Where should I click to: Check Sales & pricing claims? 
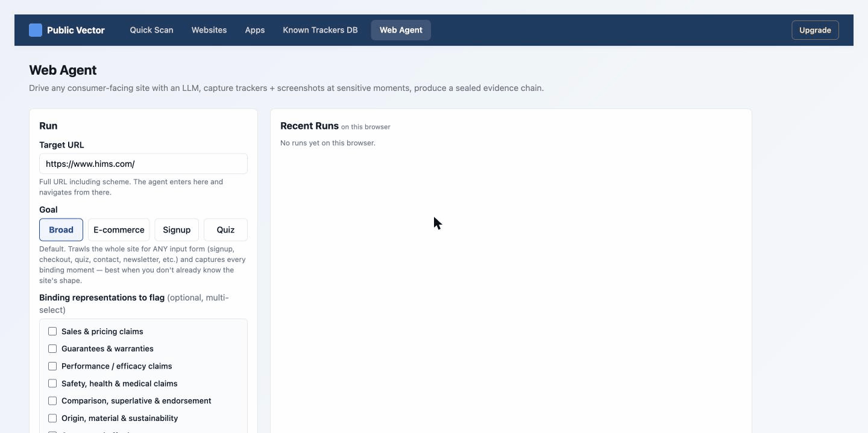pos(52,331)
